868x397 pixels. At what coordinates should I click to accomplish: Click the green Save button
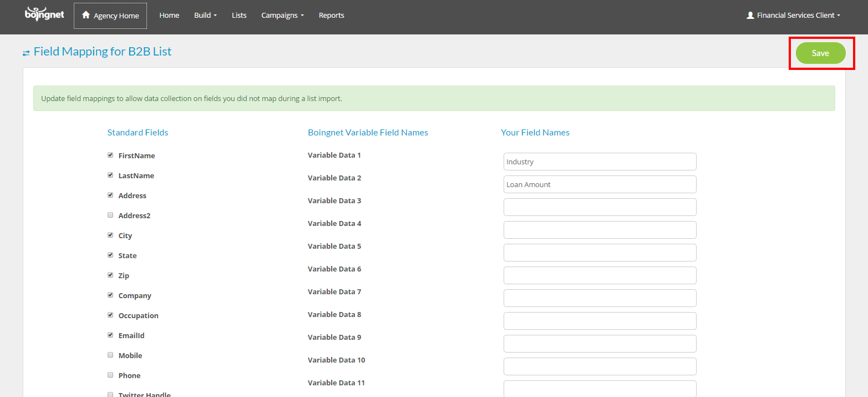(x=820, y=53)
